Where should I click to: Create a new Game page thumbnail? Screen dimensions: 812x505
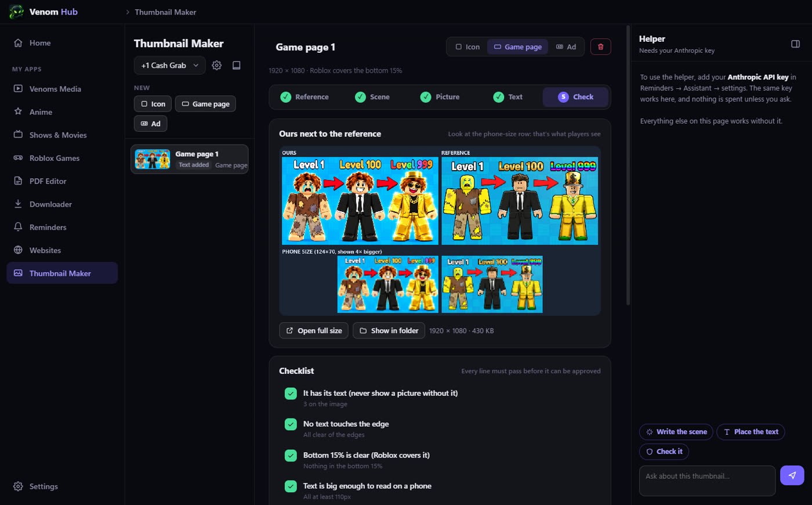point(206,104)
